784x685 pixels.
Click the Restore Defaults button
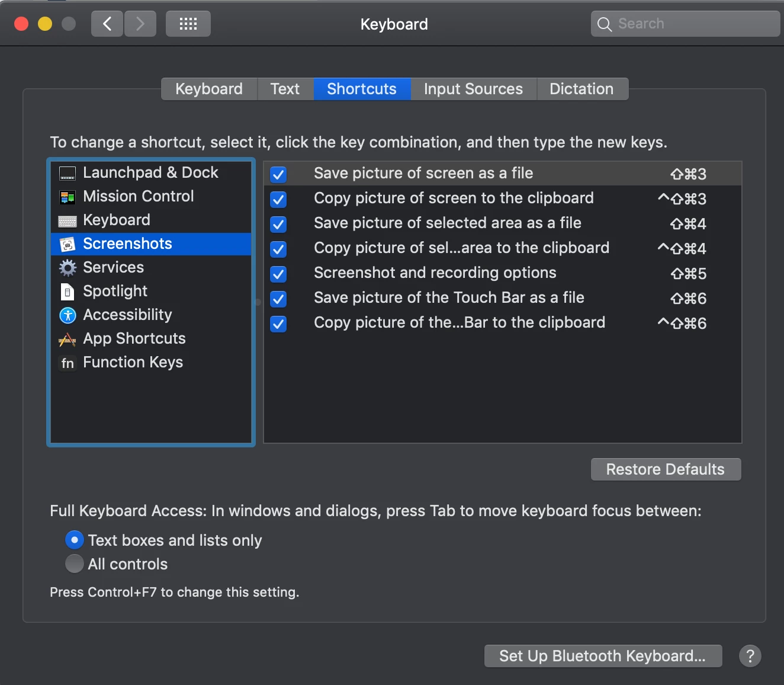666,469
